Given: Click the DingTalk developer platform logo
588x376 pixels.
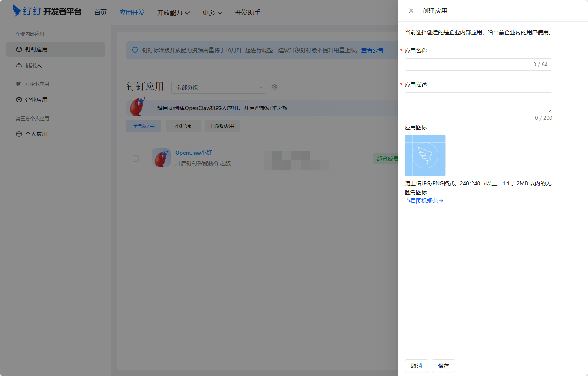Looking at the screenshot, I should point(47,11).
